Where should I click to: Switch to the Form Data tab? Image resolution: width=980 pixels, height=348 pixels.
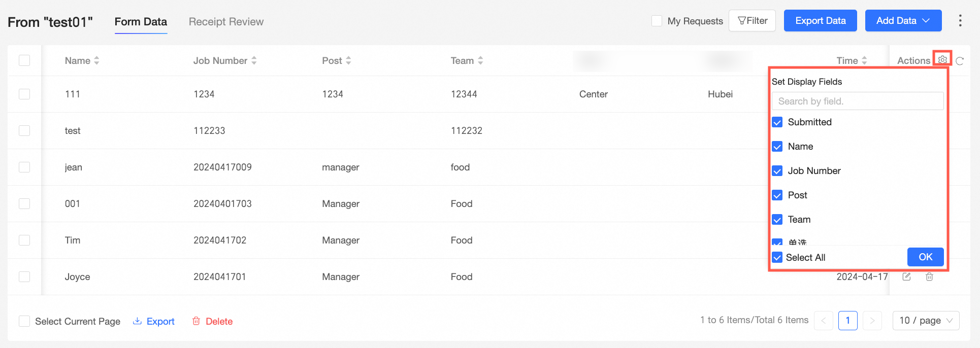pos(141,22)
